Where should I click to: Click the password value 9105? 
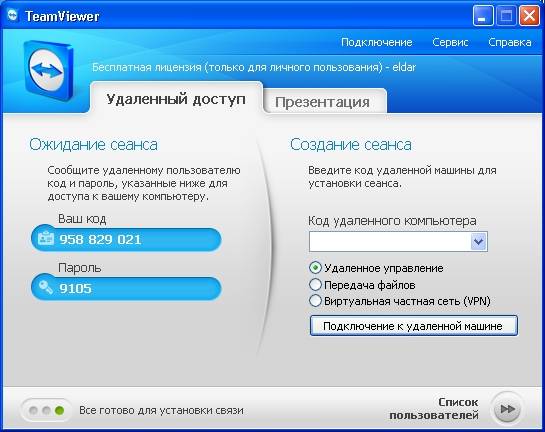[x=75, y=288]
